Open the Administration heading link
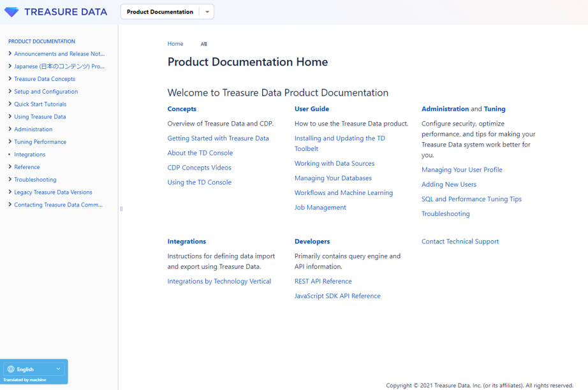Screen dimensions: 588x390 pyautogui.click(x=445, y=109)
